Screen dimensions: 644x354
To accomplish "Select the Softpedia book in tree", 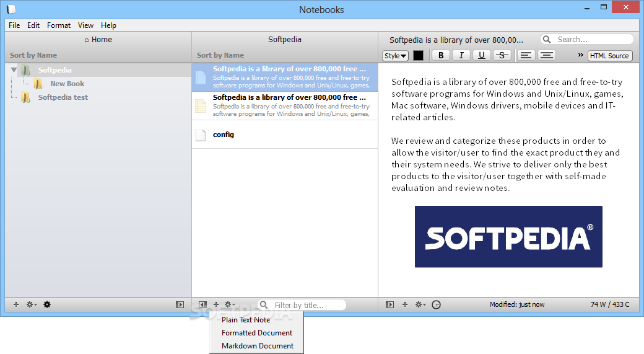I will [54, 70].
